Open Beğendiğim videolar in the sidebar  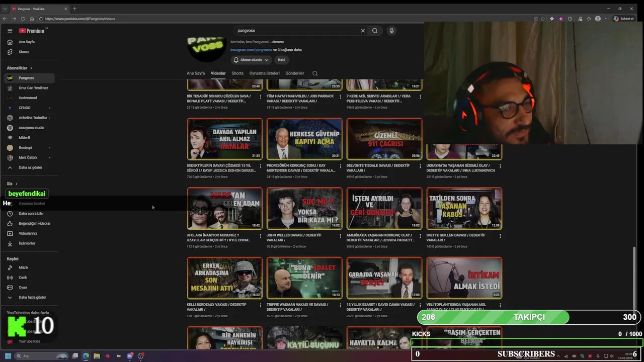(x=29, y=223)
